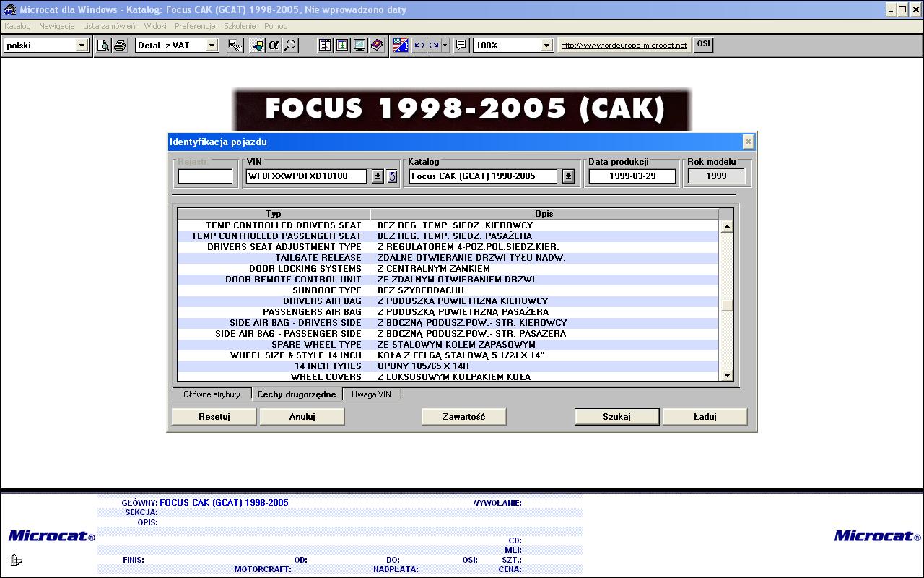
Task: Click the Anuluj button
Action: 302,417
